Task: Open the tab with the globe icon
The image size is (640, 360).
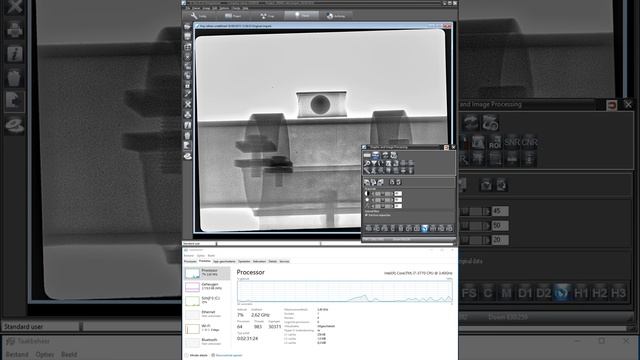Action: click(337, 16)
